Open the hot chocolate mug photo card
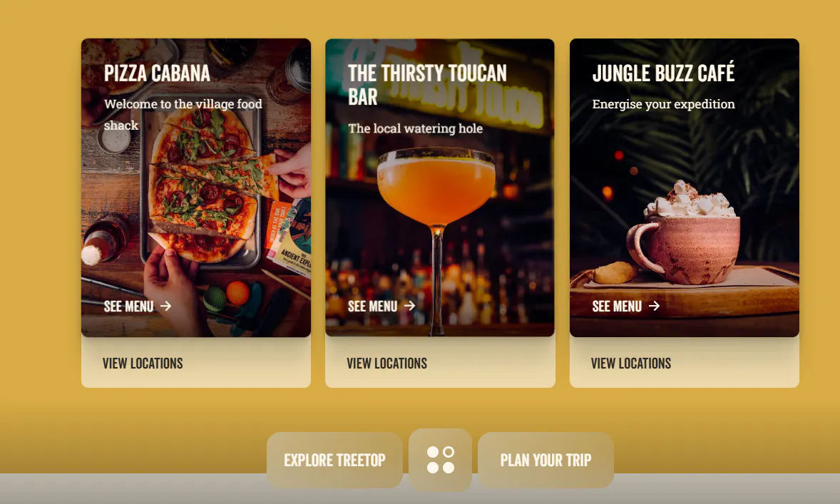Viewport: 840px width, 504px height. pos(684,187)
